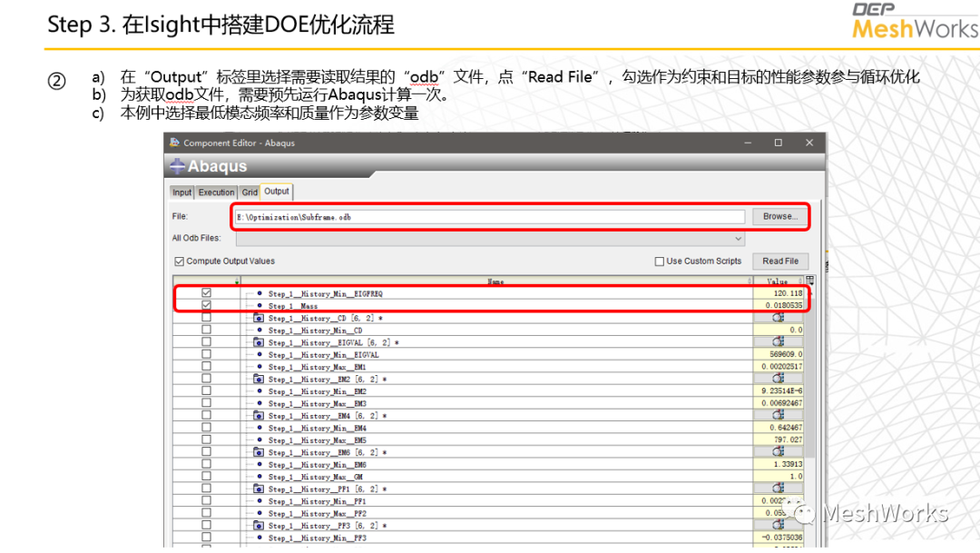Click the value 0.0180535 cell
Screen dimensions: 980x553
(779, 305)
